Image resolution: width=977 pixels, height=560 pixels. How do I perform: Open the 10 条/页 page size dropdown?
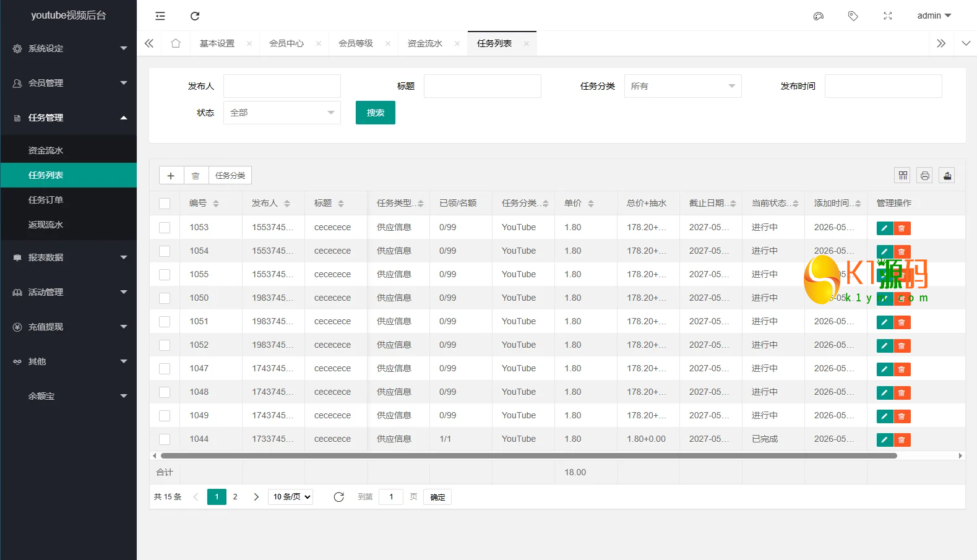[290, 497]
